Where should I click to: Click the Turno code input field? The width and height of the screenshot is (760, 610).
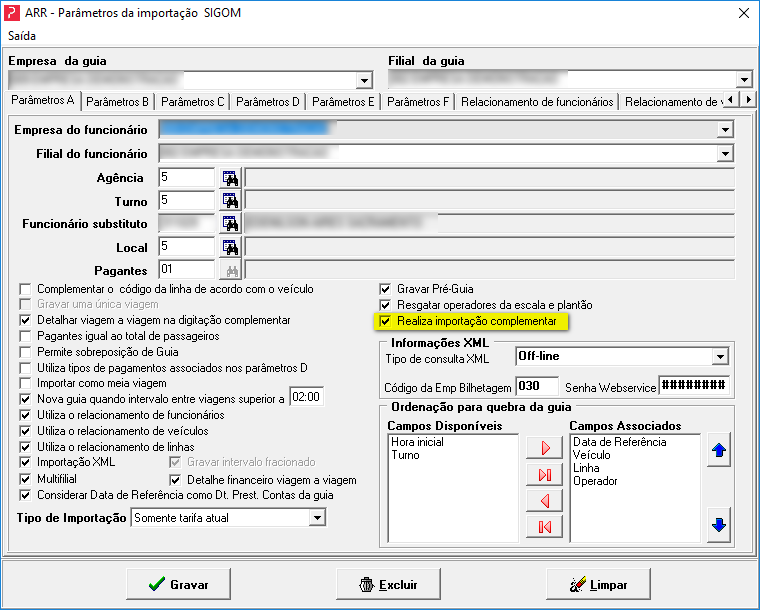point(187,200)
